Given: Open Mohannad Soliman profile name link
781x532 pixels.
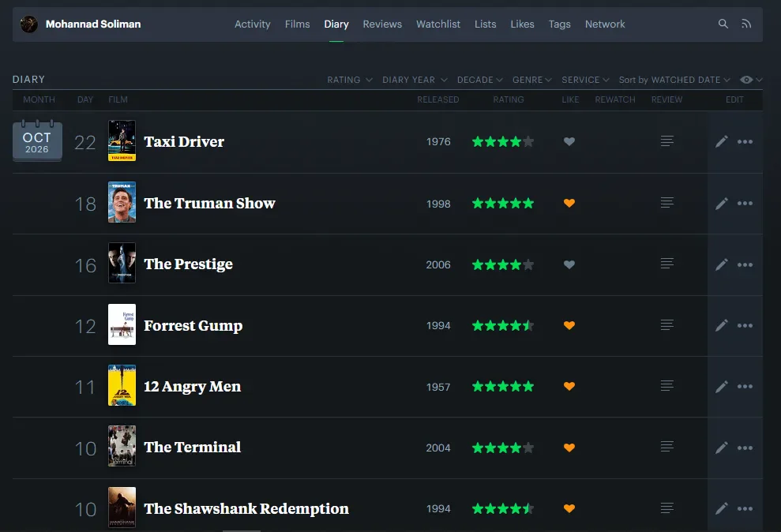Looking at the screenshot, I should click(x=93, y=24).
